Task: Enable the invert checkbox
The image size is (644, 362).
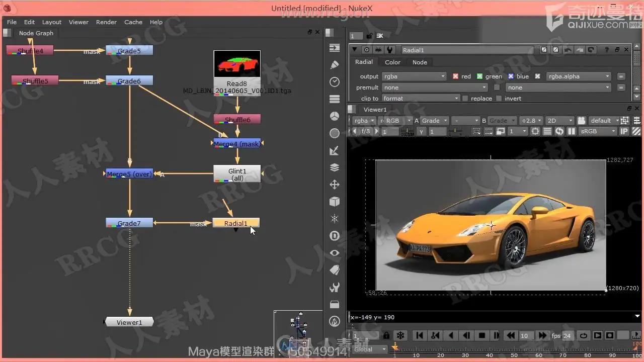Action: [x=499, y=99]
